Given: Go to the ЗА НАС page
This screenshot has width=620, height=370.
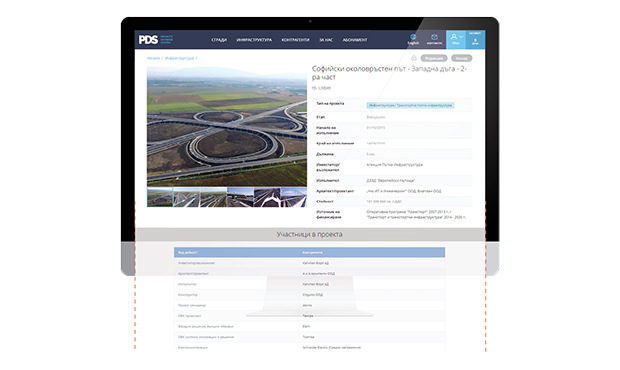Looking at the screenshot, I should click(x=326, y=40).
